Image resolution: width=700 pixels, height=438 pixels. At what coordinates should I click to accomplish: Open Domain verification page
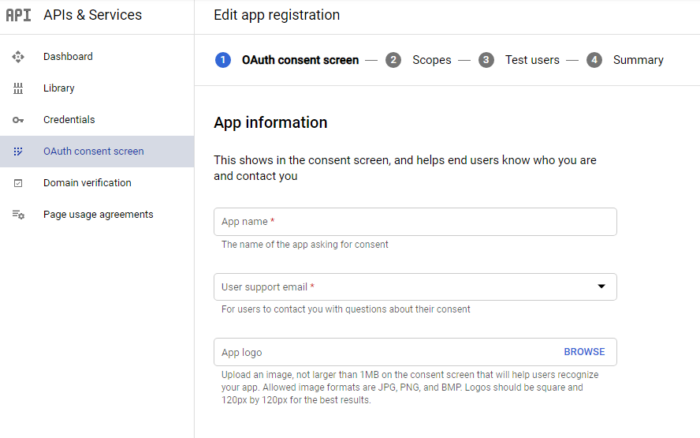pyautogui.click(x=97, y=183)
